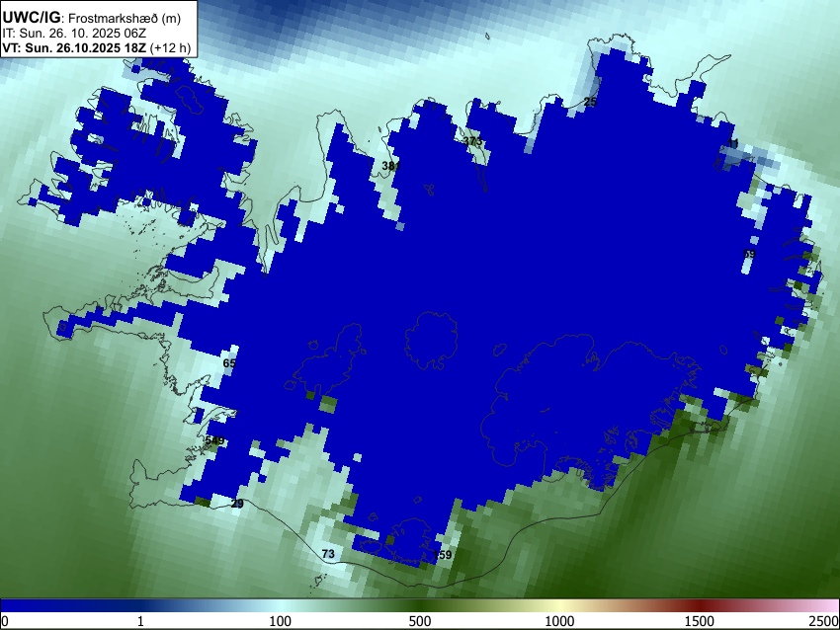Click the colorbar label 100
Screen dimensions: 840x630
[281, 621]
